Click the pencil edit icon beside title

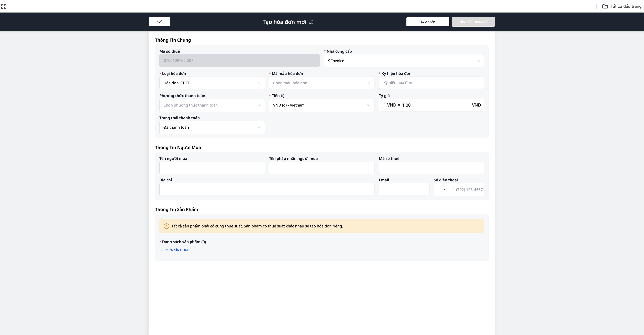[x=311, y=22]
